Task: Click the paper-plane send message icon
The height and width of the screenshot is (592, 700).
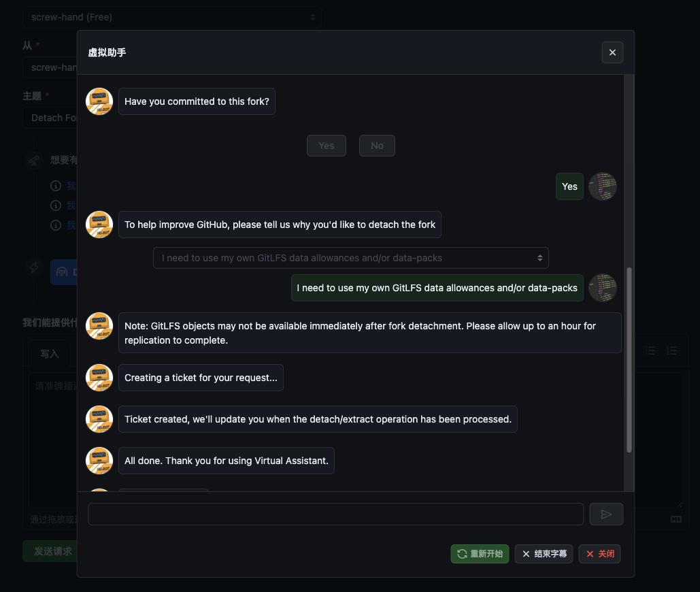Action: click(x=606, y=514)
